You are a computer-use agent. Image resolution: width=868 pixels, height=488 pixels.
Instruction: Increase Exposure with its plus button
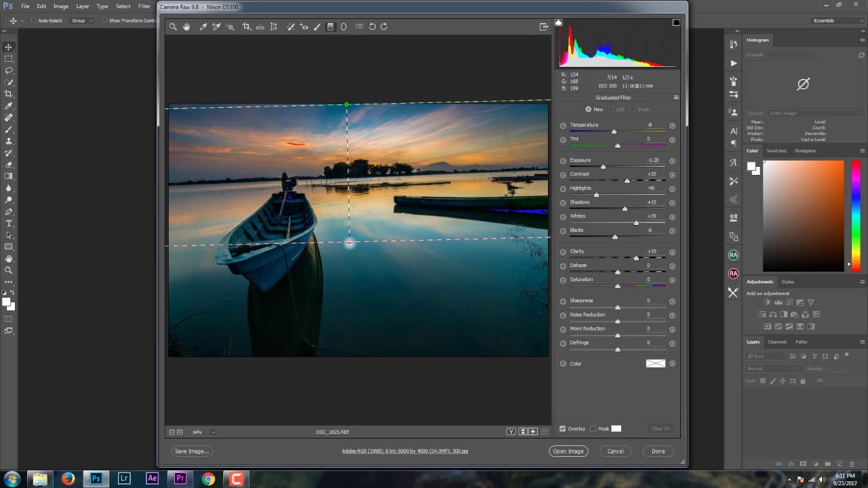672,161
